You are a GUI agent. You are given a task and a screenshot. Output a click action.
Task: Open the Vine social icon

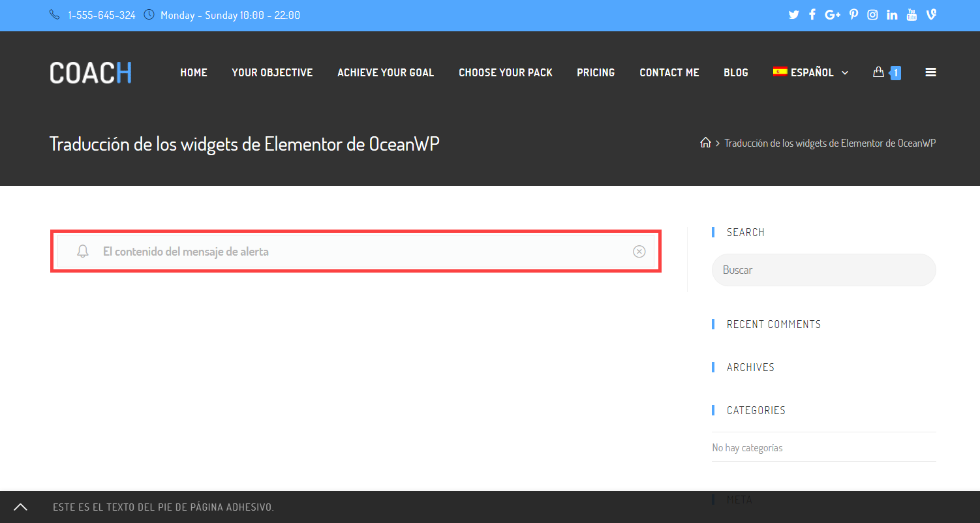pyautogui.click(x=931, y=14)
